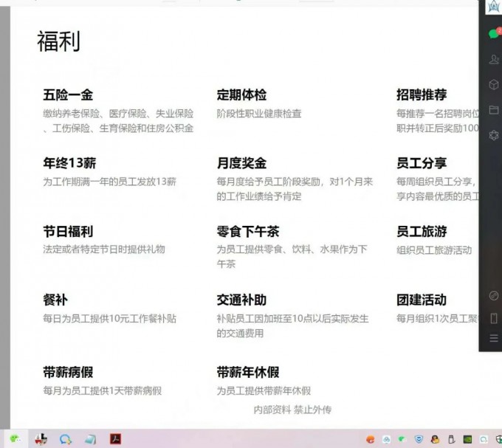
Task: Click the 福利 page title
Action: click(x=58, y=41)
